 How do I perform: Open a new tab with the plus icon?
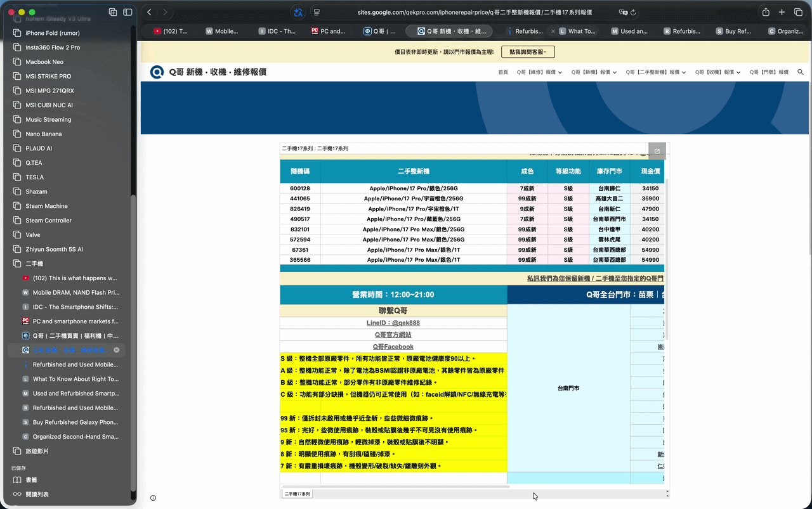pyautogui.click(x=782, y=11)
